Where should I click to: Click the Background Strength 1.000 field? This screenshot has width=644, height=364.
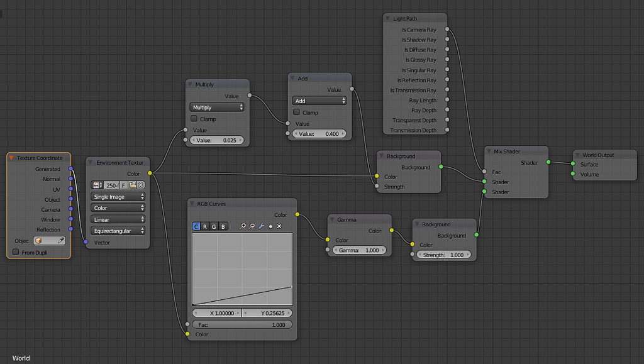point(443,255)
